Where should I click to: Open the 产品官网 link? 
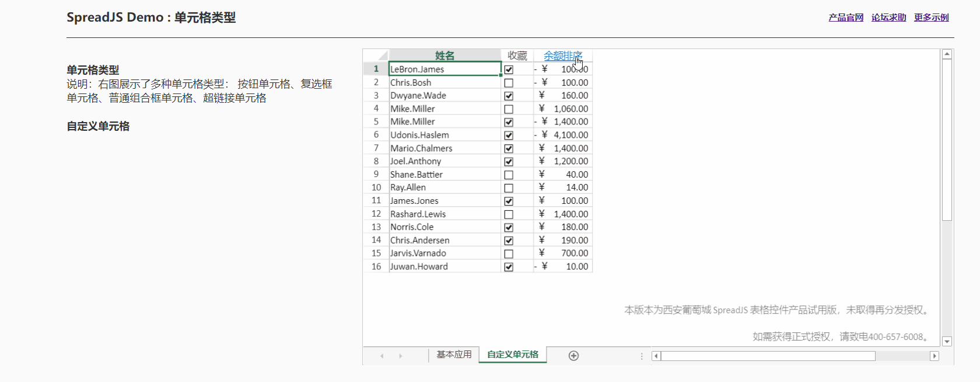(x=846, y=18)
